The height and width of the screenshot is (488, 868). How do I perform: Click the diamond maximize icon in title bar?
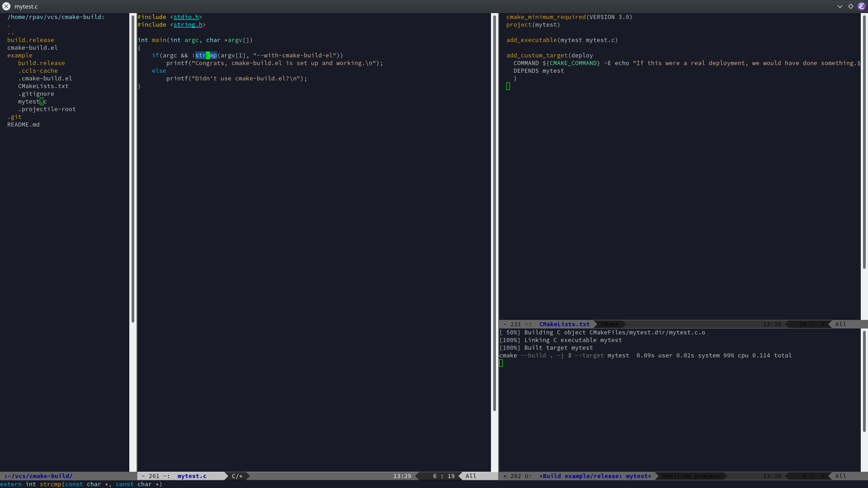[851, 6]
